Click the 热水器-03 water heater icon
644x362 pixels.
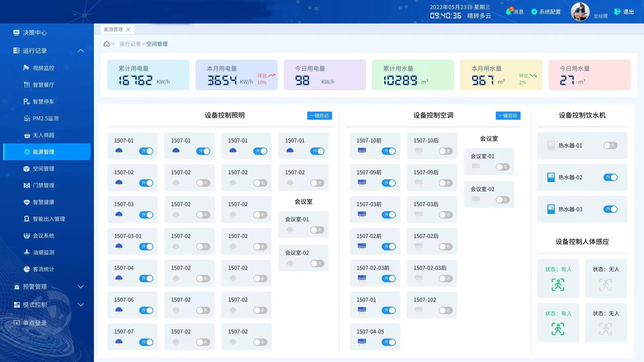click(x=551, y=209)
